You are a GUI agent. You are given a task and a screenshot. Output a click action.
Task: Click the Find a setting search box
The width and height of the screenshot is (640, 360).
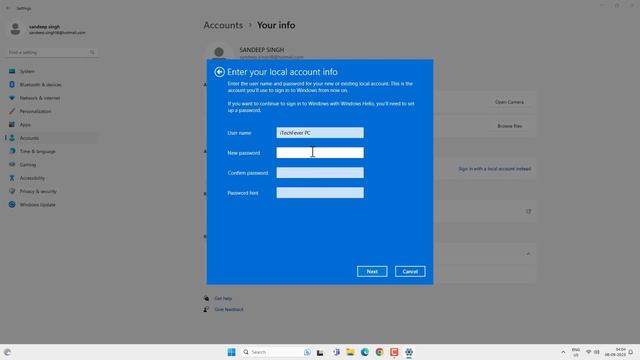click(x=51, y=52)
